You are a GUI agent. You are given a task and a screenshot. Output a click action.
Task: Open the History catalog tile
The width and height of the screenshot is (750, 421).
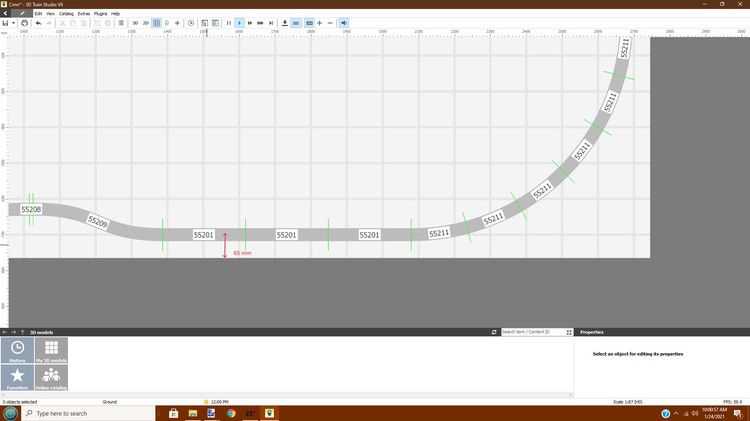[17, 350]
